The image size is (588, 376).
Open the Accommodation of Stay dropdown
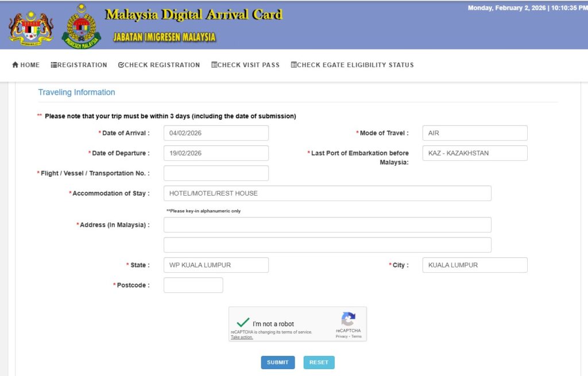(327, 193)
